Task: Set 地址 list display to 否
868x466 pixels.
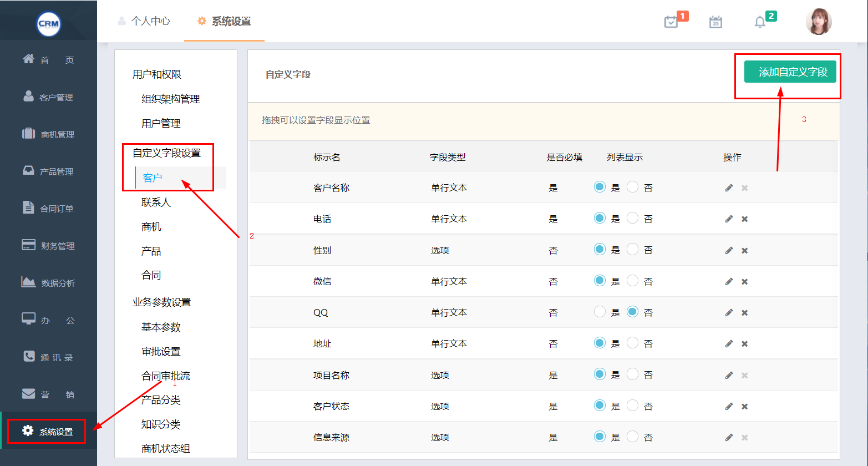Action: (x=632, y=343)
